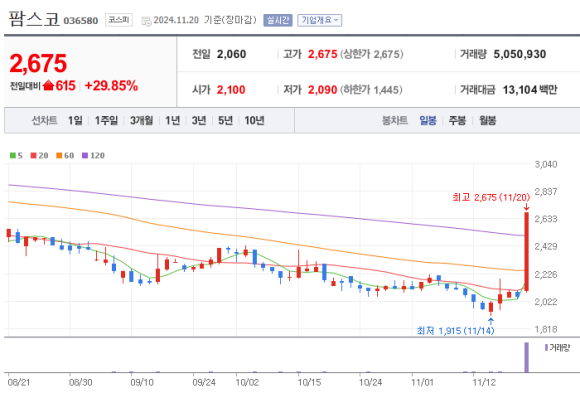Screen dimensions: 580x393
Task: Click the 최저 1,915 (11/14) low marker
Action: coord(455,330)
